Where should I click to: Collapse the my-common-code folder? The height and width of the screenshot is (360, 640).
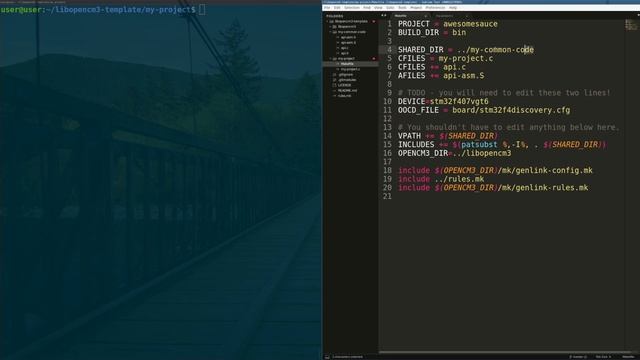coord(330,32)
